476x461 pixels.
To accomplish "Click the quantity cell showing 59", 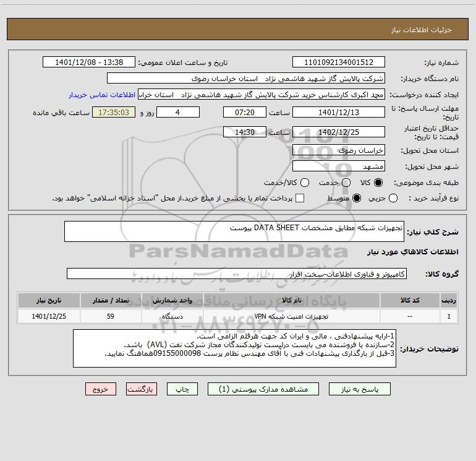I will coord(111,316).
